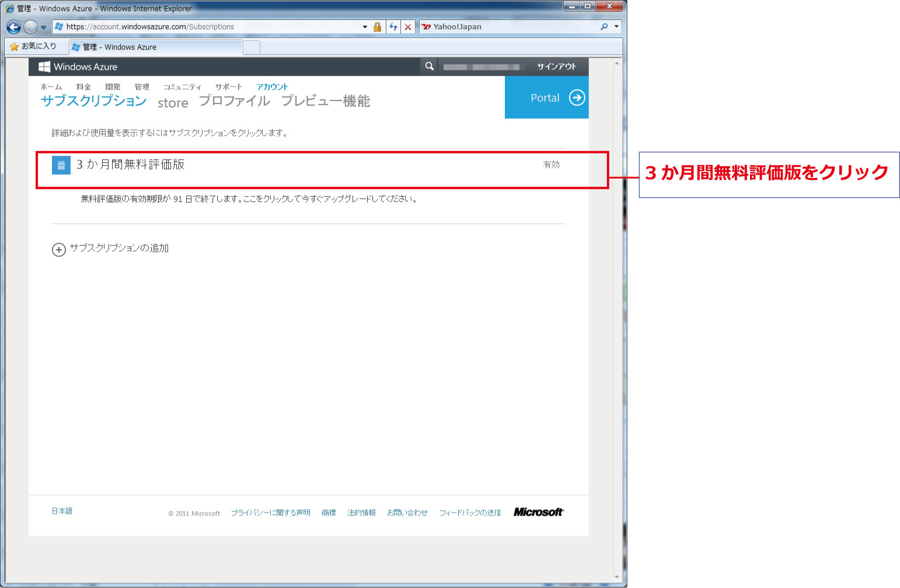Image resolution: width=900 pixels, height=588 pixels.
Task: Open the サポート menu item
Action: 228,87
